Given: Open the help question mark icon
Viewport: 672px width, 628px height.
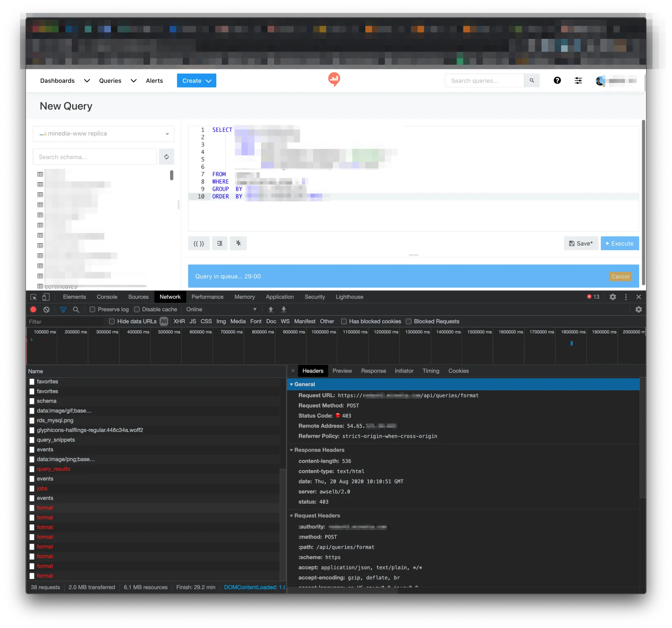Looking at the screenshot, I should (557, 81).
